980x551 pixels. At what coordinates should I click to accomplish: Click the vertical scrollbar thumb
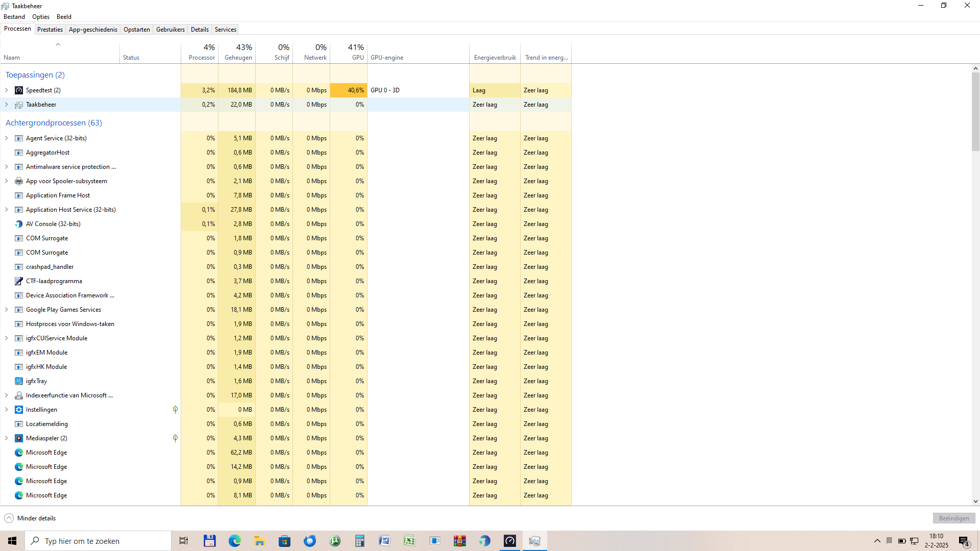click(x=975, y=111)
